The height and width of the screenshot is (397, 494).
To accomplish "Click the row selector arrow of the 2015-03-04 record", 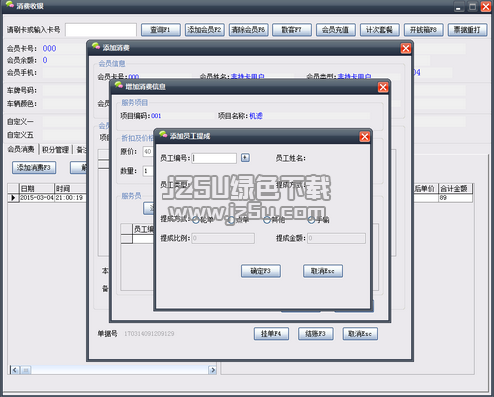I will [x=13, y=198].
